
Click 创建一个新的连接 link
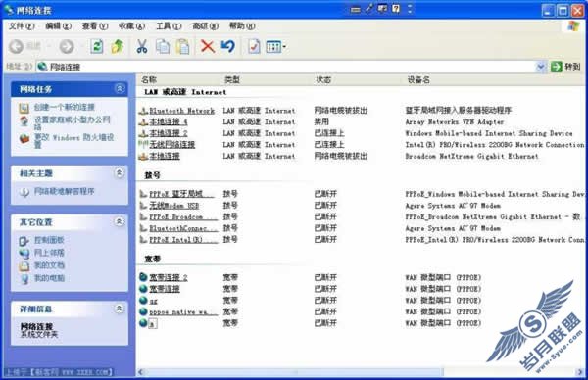click(x=64, y=107)
